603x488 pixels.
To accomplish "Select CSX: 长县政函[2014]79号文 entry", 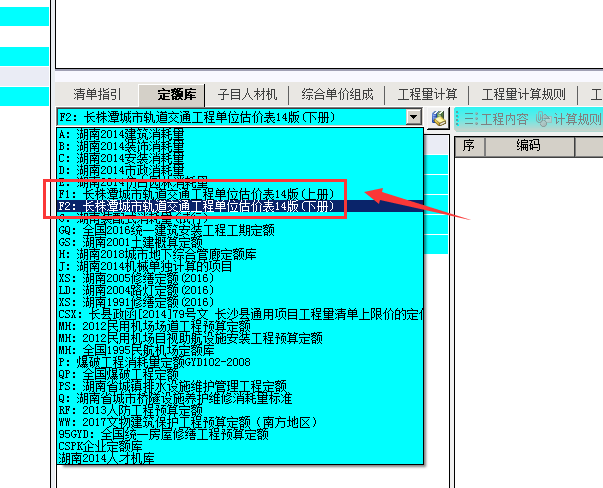I will pos(240,314).
